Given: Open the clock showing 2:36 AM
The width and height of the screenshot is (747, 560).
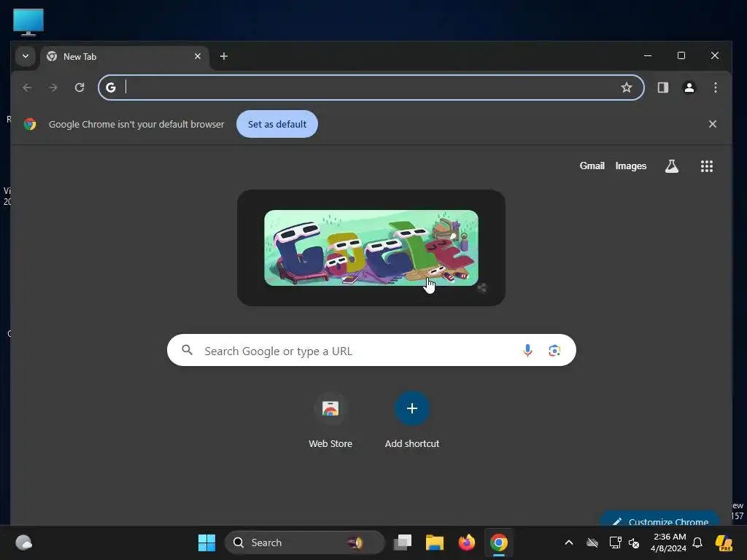Looking at the screenshot, I should point(669,542).
